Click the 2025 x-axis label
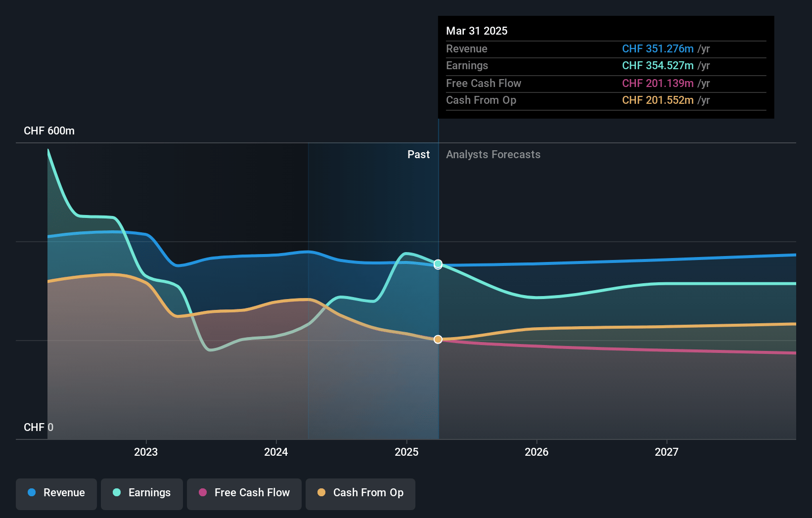The width and height of the screenshot is (812, 518). [x=406, y=452]
